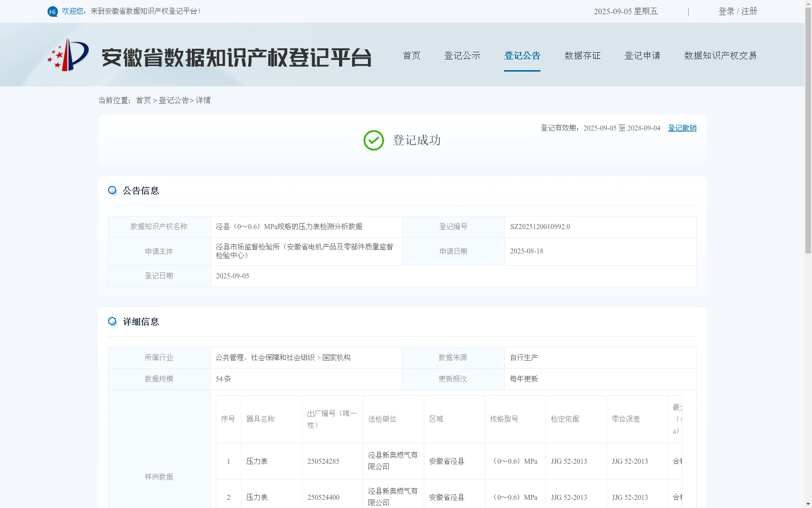Click serial number 250524285 in row 1
This screenshot has height=508, width=812.
coord(323,462)
